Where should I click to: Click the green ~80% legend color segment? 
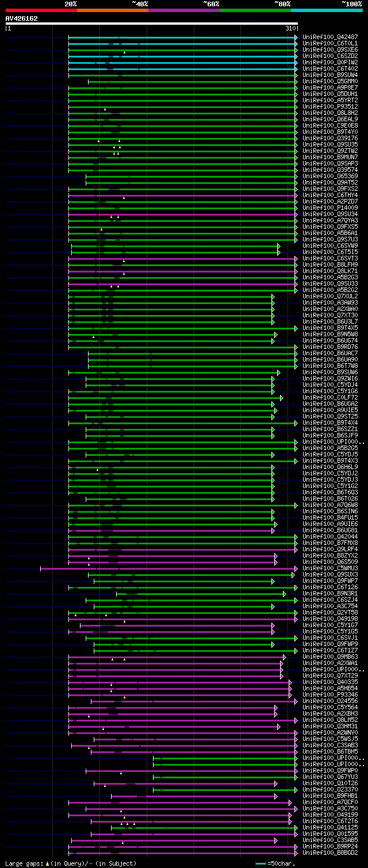[255, 10]
